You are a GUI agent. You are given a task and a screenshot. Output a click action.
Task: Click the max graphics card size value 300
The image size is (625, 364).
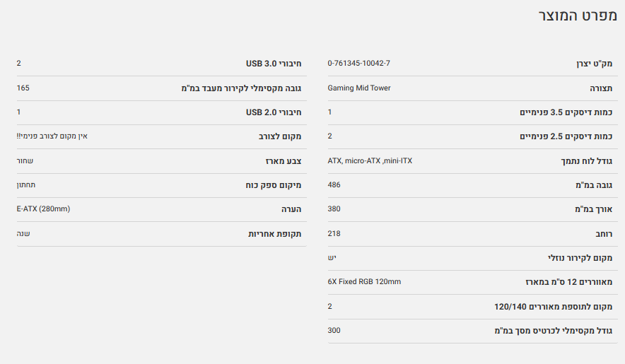[x=334, y=330]
